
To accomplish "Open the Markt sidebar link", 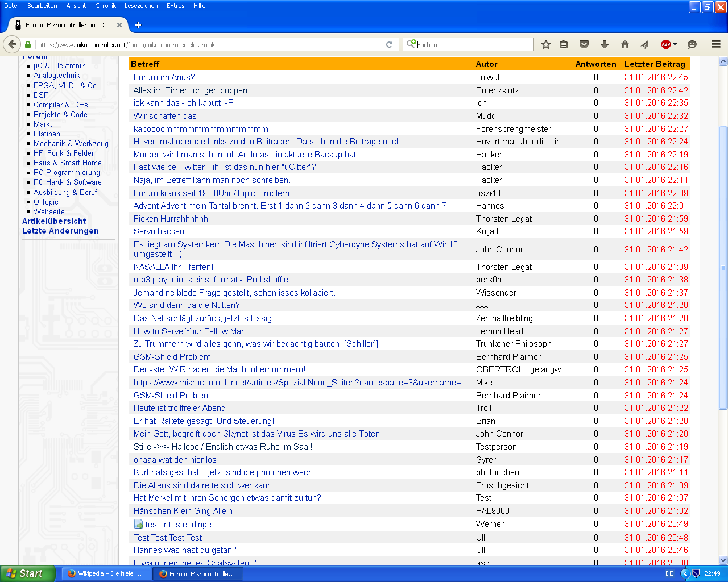I will (x=43, y=124).
